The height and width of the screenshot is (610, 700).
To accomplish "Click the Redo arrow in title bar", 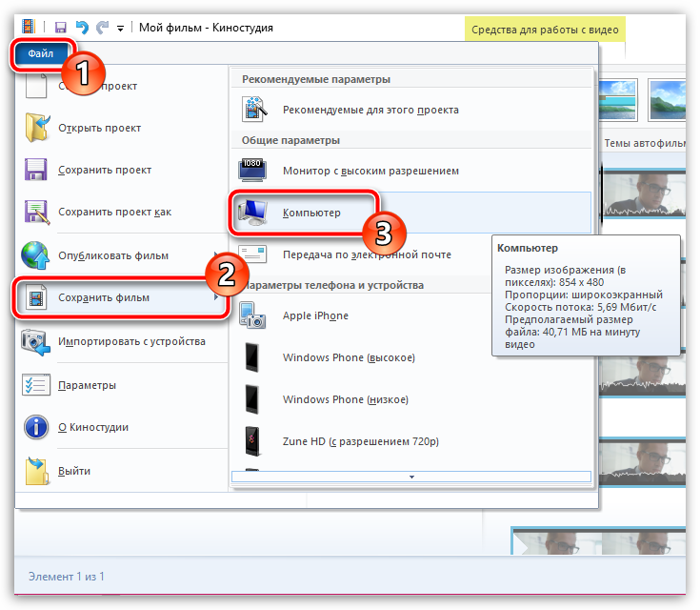I will point(103,28).
